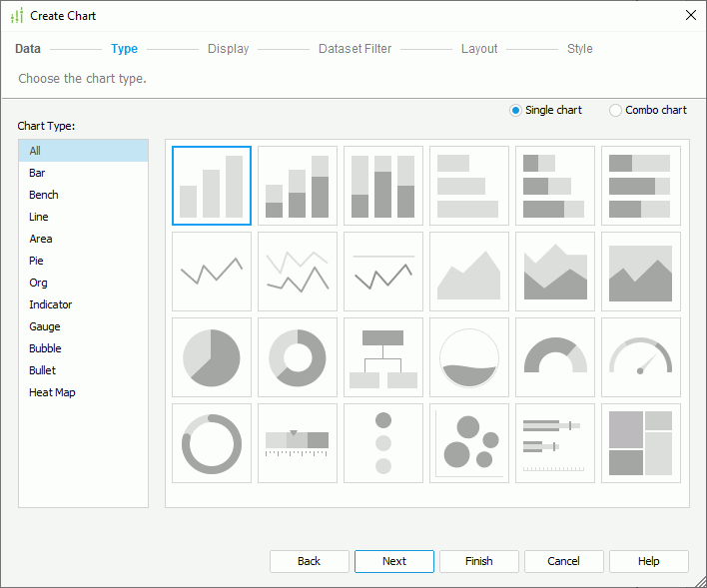
Task: Pick the single line chart icon
Action: 211,272
